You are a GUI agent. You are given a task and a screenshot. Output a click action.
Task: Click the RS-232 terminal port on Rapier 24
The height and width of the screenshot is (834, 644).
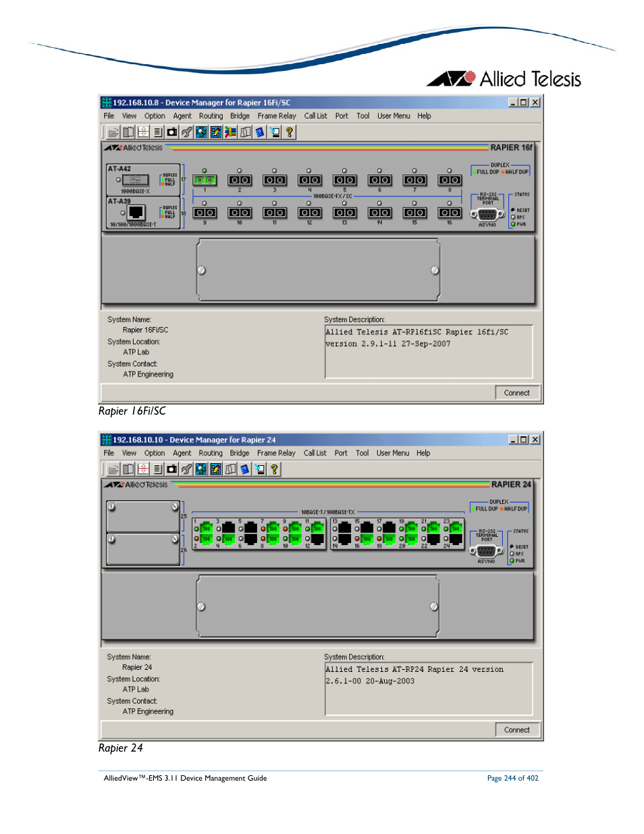coord(486,551)
